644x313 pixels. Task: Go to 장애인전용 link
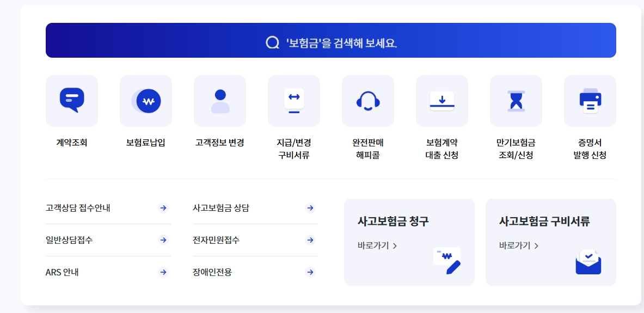click(x=212, y=272)
